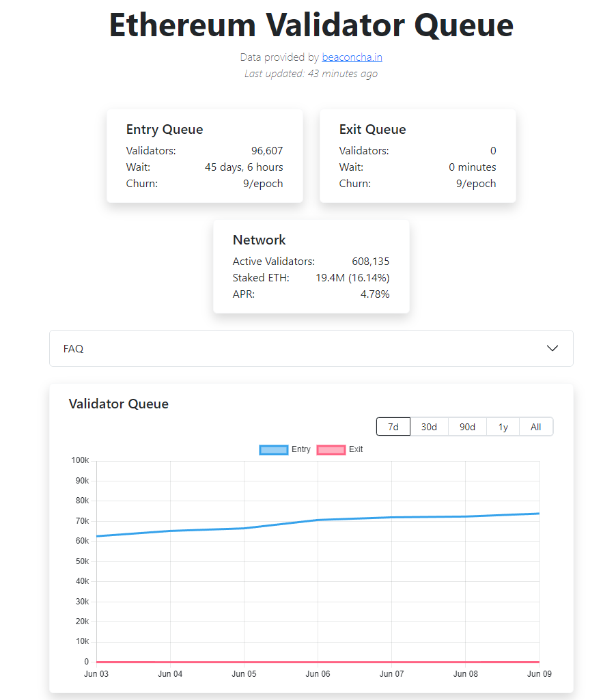
Task: Click the Entry Queue card title
Action: click(165, 130)
